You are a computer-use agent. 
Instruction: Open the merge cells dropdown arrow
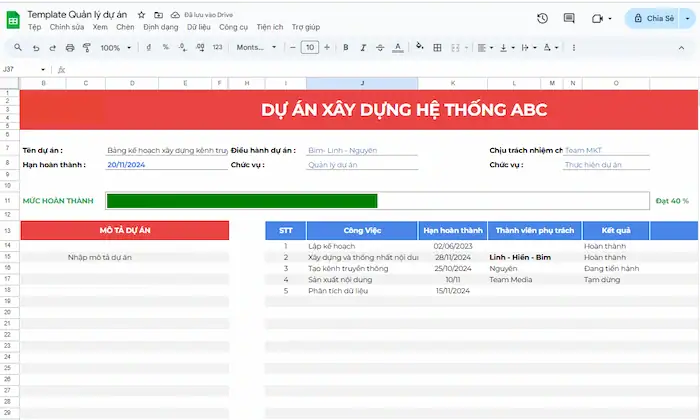pos(467,48)
